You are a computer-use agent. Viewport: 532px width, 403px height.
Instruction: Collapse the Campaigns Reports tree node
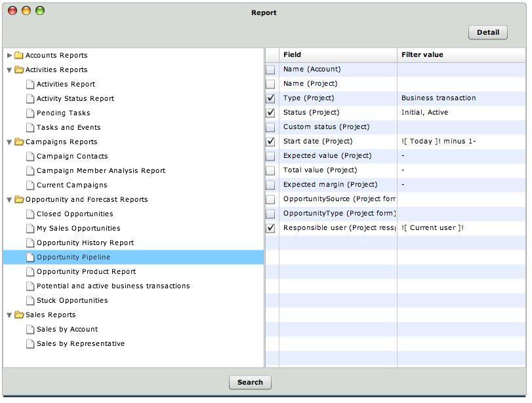click(x=9, y=142)
